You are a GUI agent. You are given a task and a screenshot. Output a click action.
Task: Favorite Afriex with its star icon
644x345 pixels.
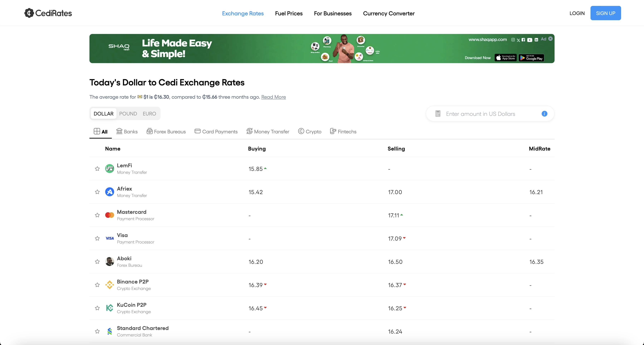[97, 192]
